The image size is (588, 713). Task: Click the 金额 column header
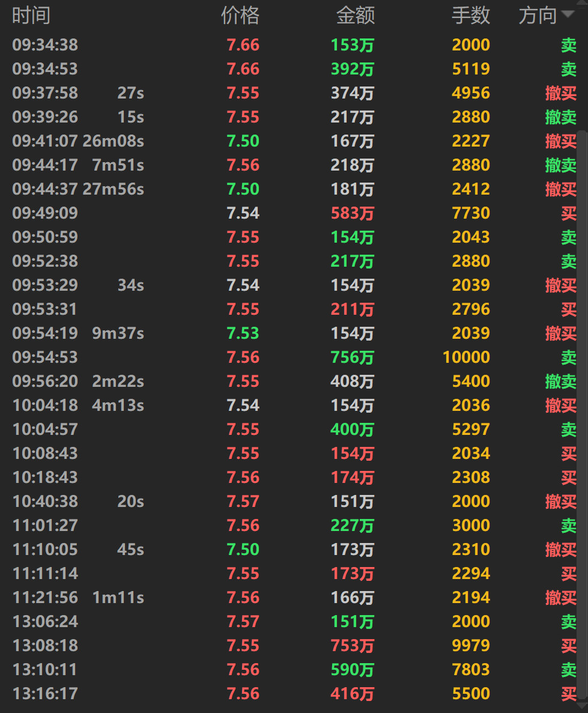355,16
